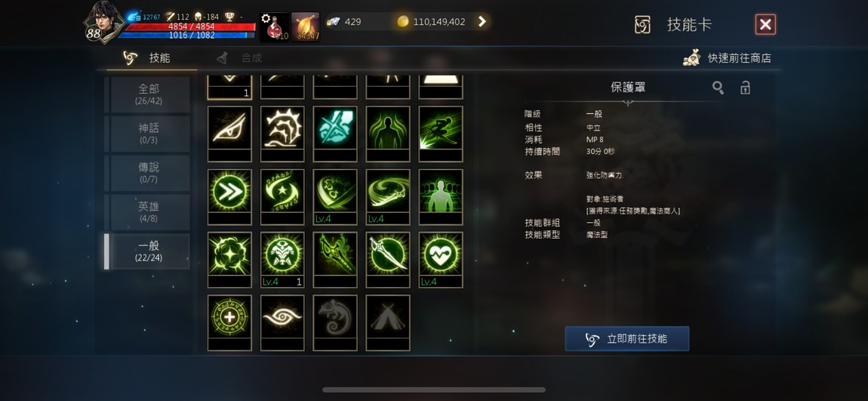Image resolution: width=868 pixels, height=401 pixels.
Task: Toggle the lock icon for 保護罩
Action: point(745,88)
